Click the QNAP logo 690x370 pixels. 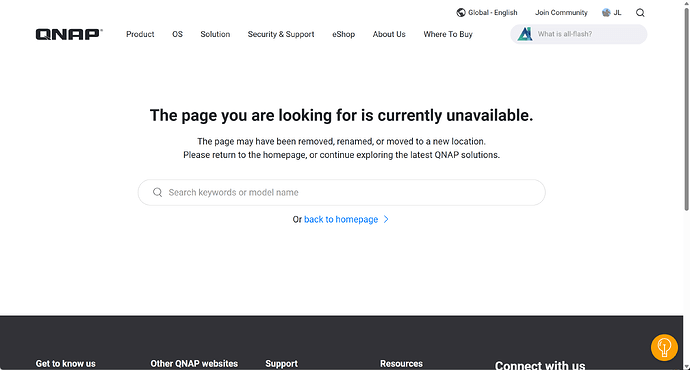pos(69,34)
